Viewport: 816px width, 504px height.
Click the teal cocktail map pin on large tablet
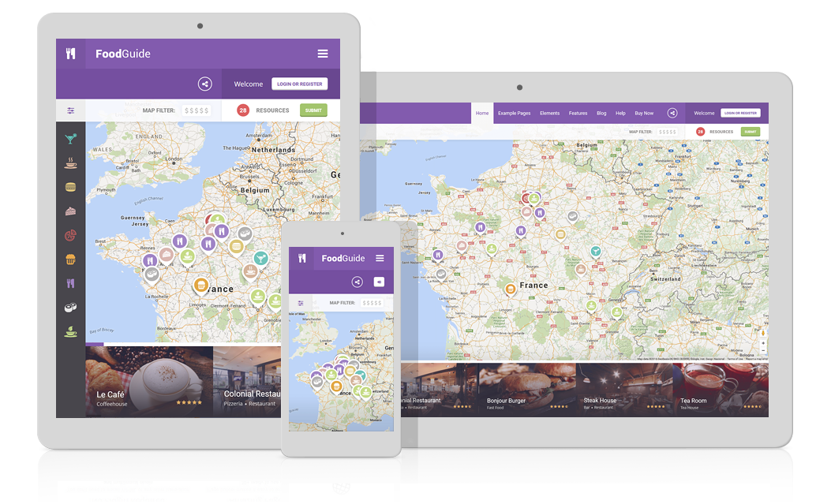click(x=260, y=259)
